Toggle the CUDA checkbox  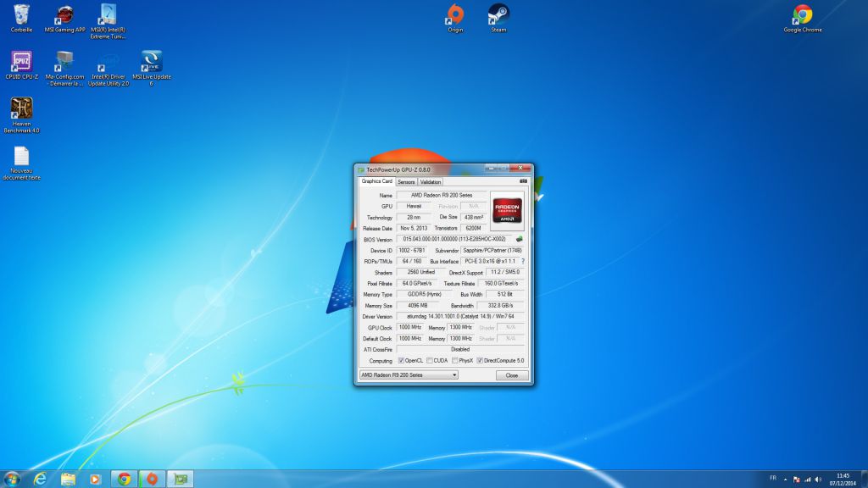point(429,361)
